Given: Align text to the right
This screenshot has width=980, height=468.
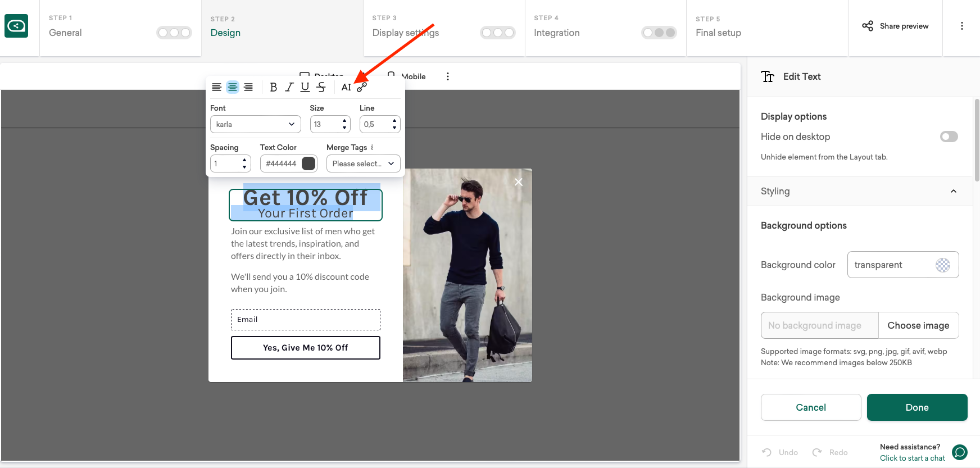Looking at the screenshot, I should pos(248,87).
